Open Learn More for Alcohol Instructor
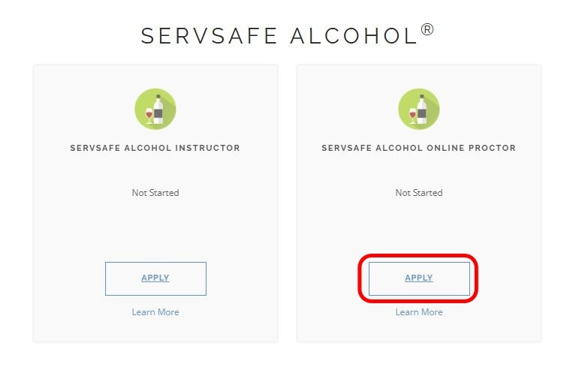The width and height of the screenshot is (588, 367). pos(155,312)
